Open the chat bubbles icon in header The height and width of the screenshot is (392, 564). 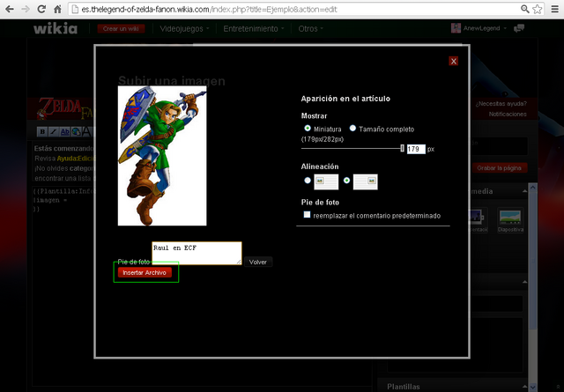(x=519, y=28)
